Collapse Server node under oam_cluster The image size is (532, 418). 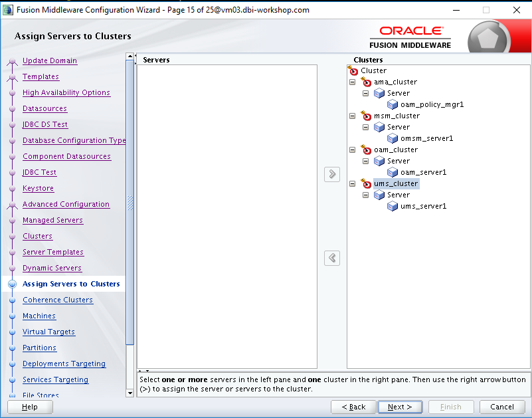(x=365, y=161)
